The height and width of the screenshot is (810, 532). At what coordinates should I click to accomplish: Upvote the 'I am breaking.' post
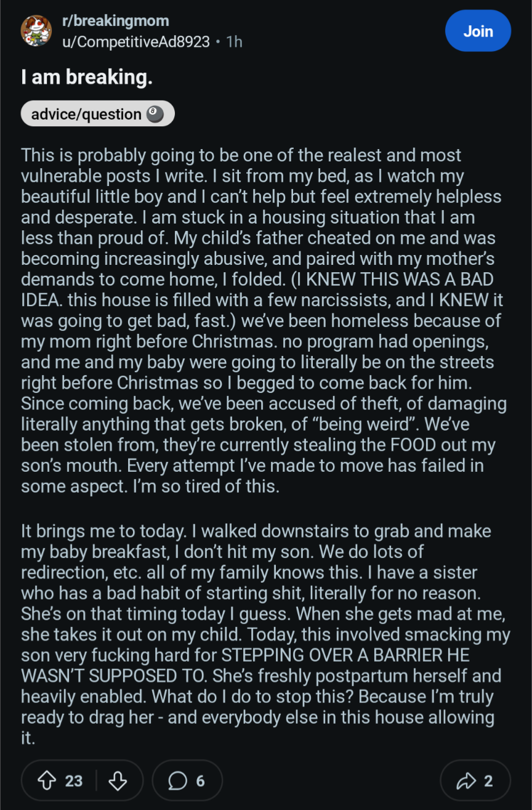click(x=47, y=781)
